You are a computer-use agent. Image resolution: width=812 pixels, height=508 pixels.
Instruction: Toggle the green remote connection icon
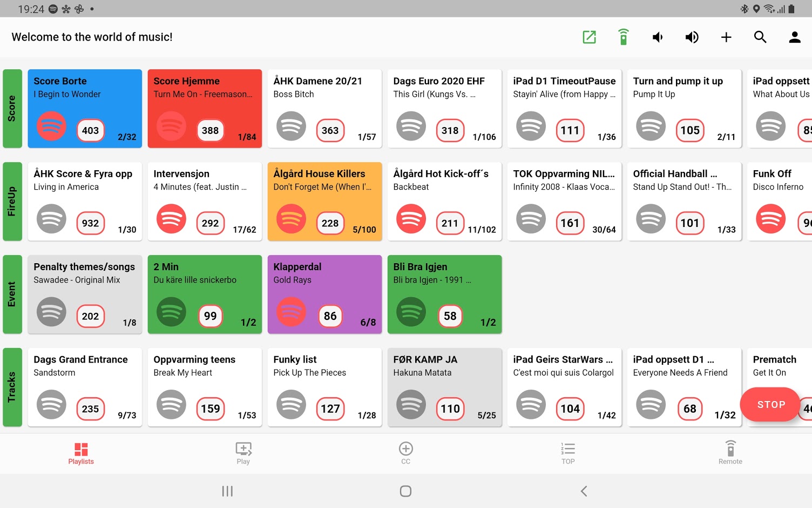623,37
